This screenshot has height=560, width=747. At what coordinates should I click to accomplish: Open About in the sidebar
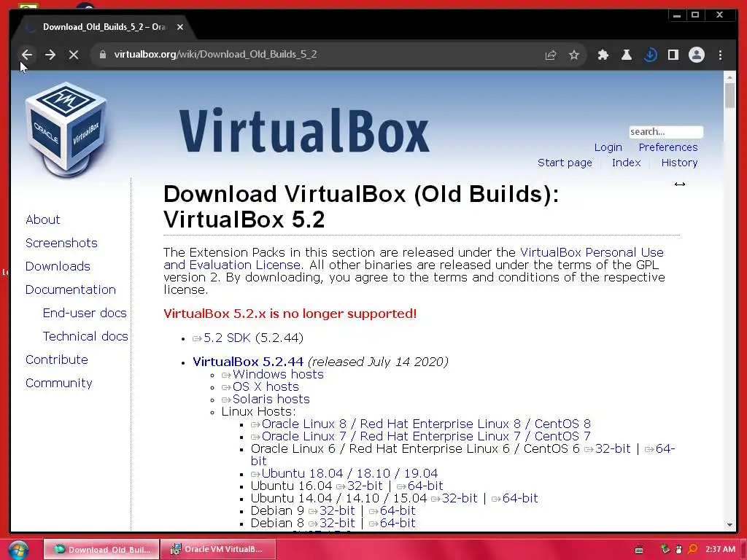coord(43,219)
